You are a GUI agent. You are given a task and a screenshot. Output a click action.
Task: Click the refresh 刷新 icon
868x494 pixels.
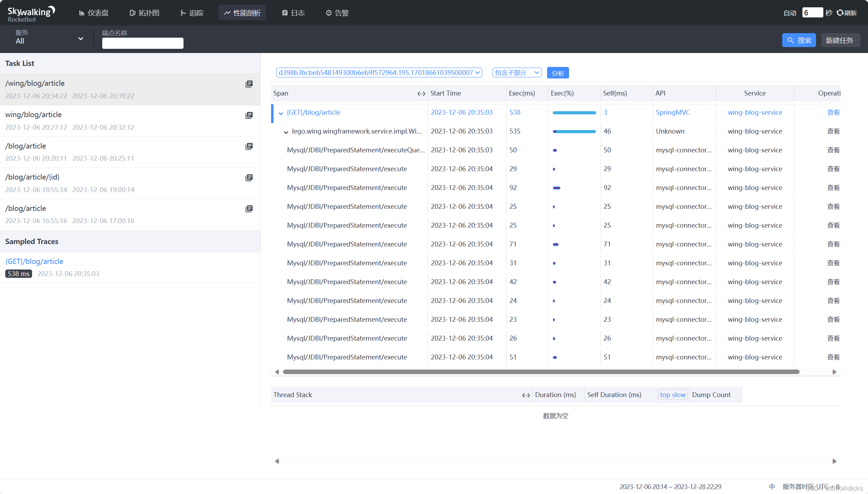[x=840, y=13]
